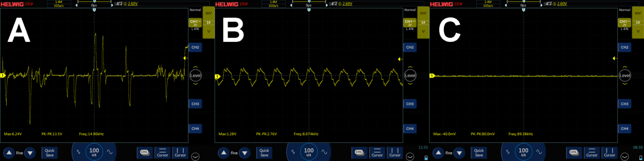Enable vertical Cursor in panel B

pyautogui.click(x=394, y=153)
